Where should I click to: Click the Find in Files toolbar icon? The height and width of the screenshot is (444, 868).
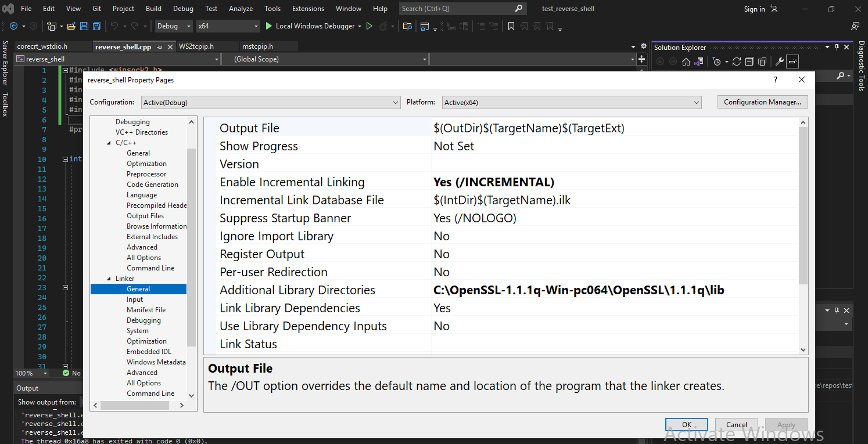407,26
